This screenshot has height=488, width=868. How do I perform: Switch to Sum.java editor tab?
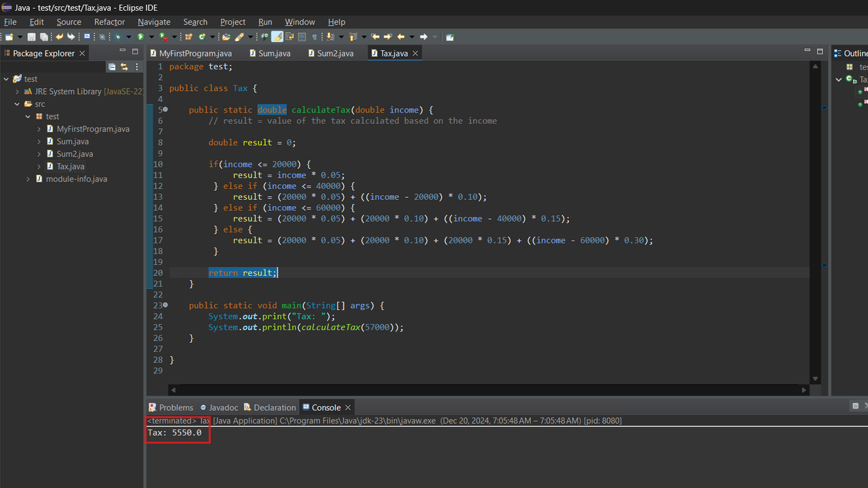269,53
